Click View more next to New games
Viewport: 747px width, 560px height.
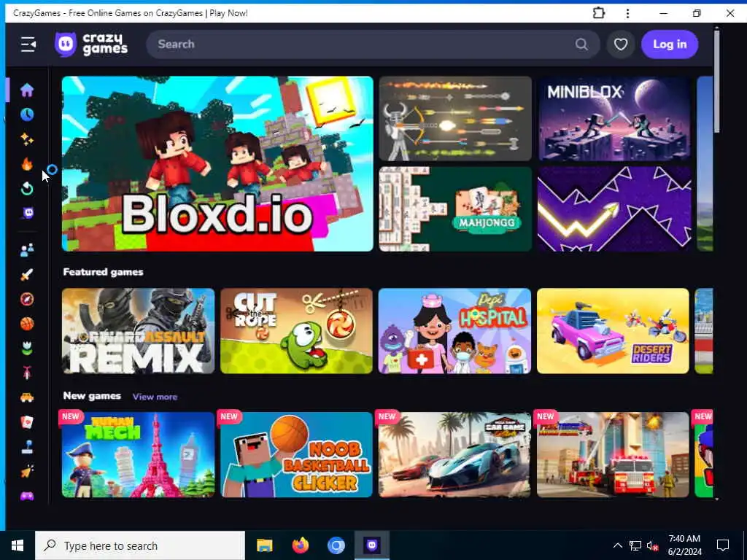[x=155, y=397]
